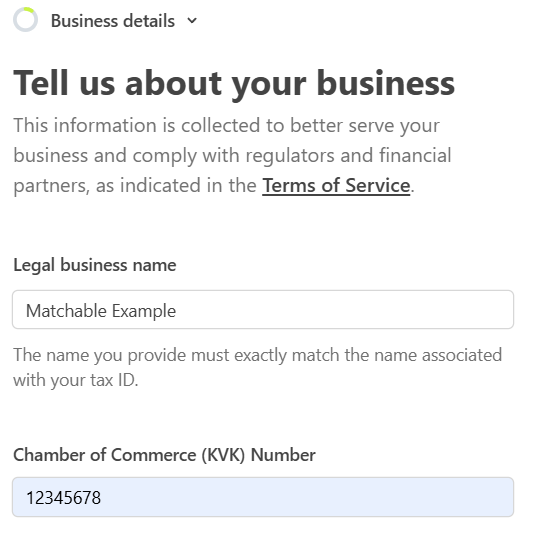
Task: Focus the Legal business name field
Action: click(263, 310)
